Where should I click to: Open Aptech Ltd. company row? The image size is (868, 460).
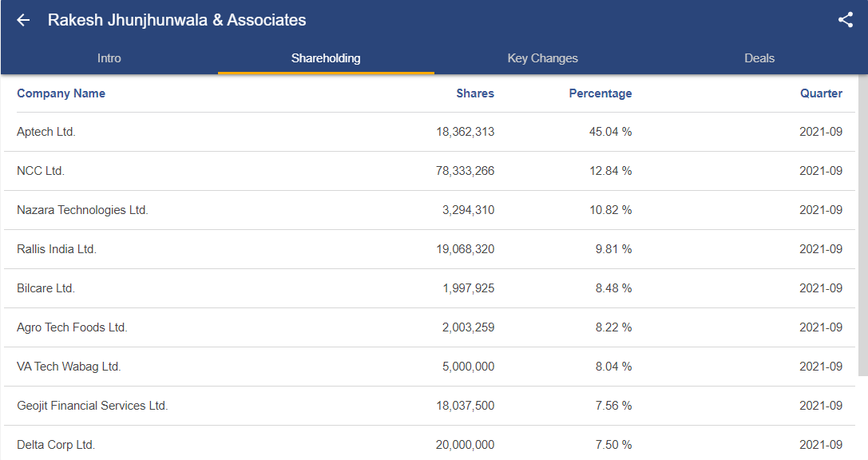pyautogui.click(x=430, y=132)
